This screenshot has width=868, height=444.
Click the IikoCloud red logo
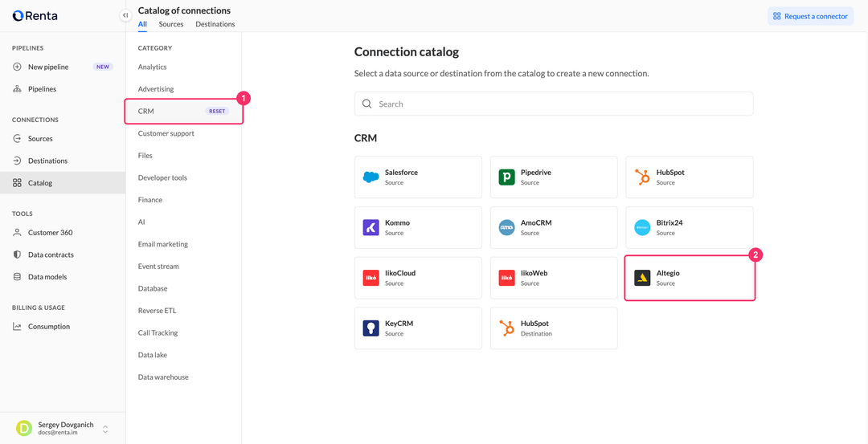(x=371, y=278)
